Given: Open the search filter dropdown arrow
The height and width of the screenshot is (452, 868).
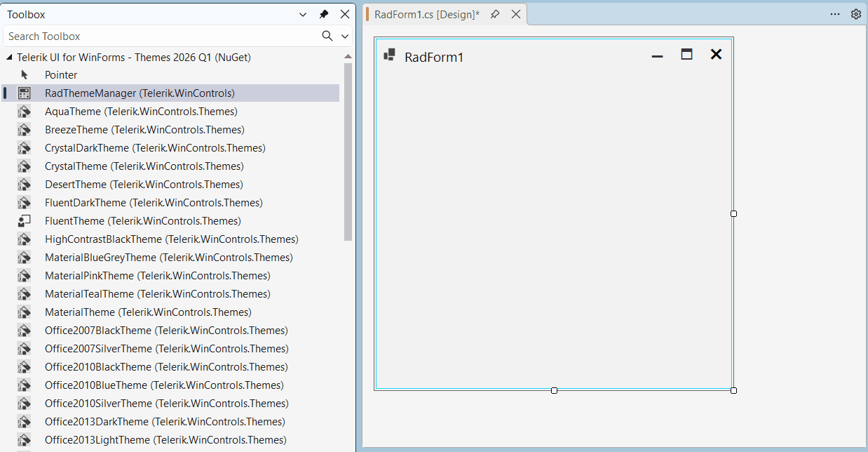Looking at the screenshot, I should (x=344, y=35).
